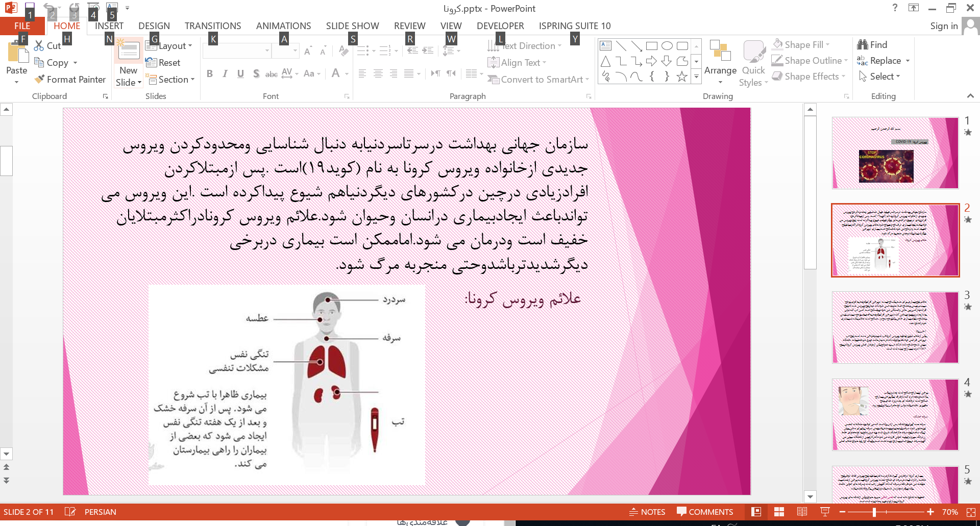Click the Format Painter brush icon
Image resolution: width=980 pixels, height=526 pixels.
pyautogui.click(x=39, y=79)
